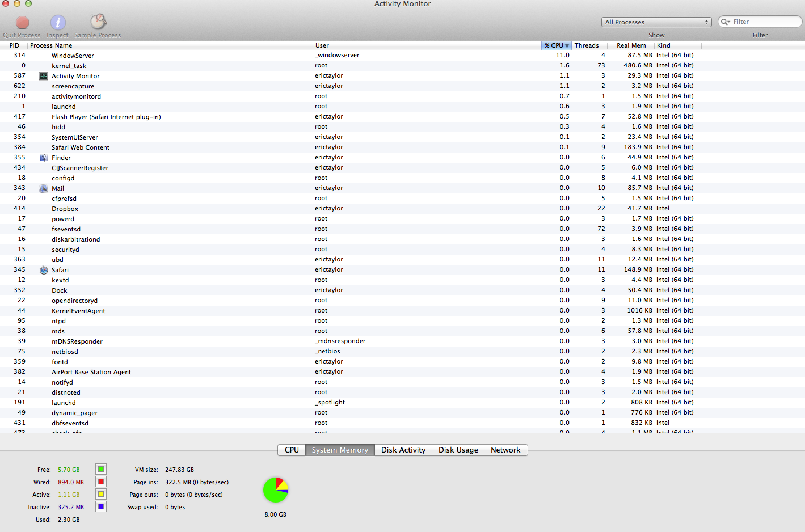Select the kextd process row
805x532 pixels.
[402, 280]
